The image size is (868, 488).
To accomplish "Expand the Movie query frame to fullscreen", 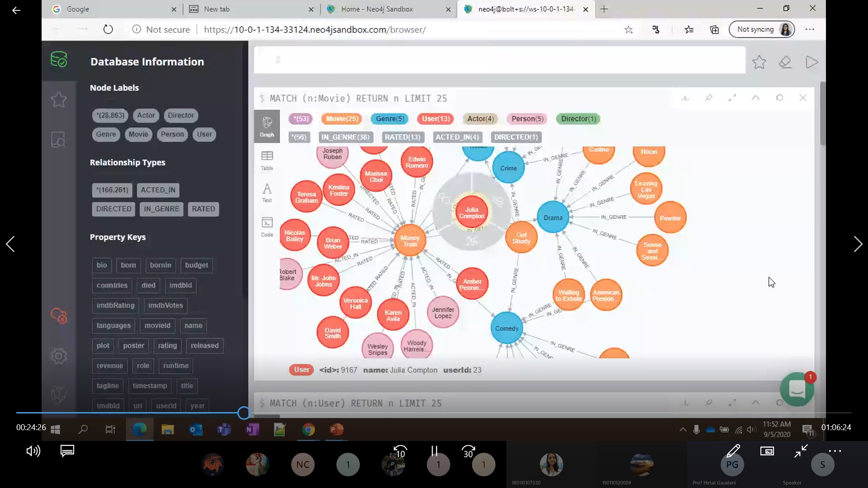I will coord(732,98).
